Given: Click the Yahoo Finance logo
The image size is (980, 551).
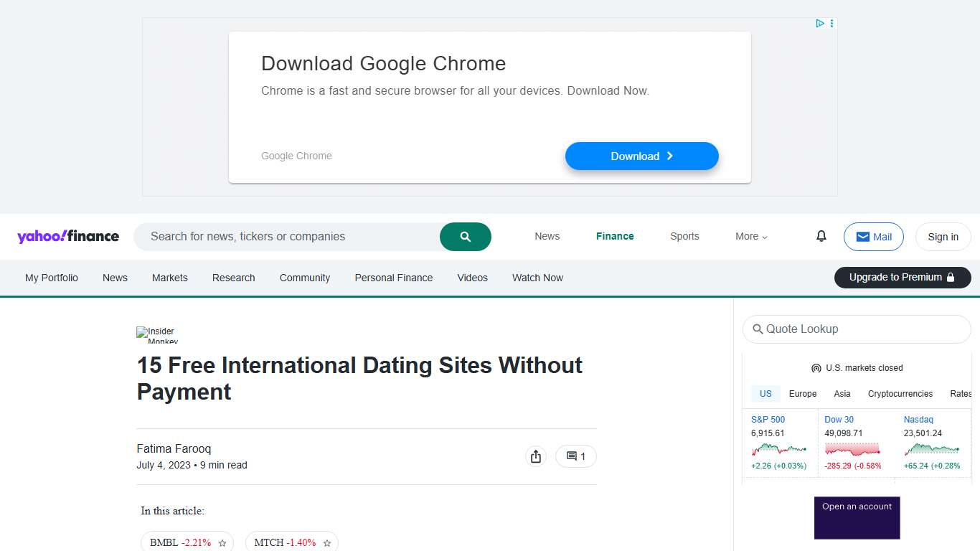Looking at the screenshot, I should pyautogui.click(x=68, y=236).
